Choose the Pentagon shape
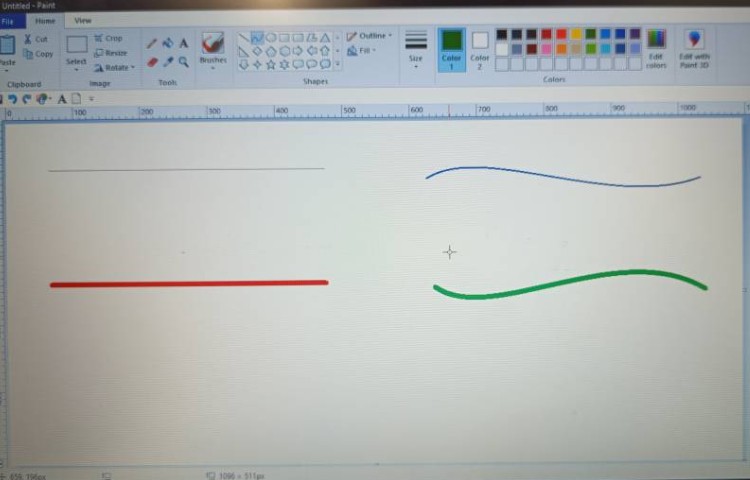The image size is (750, 480). tap(271, 51)
